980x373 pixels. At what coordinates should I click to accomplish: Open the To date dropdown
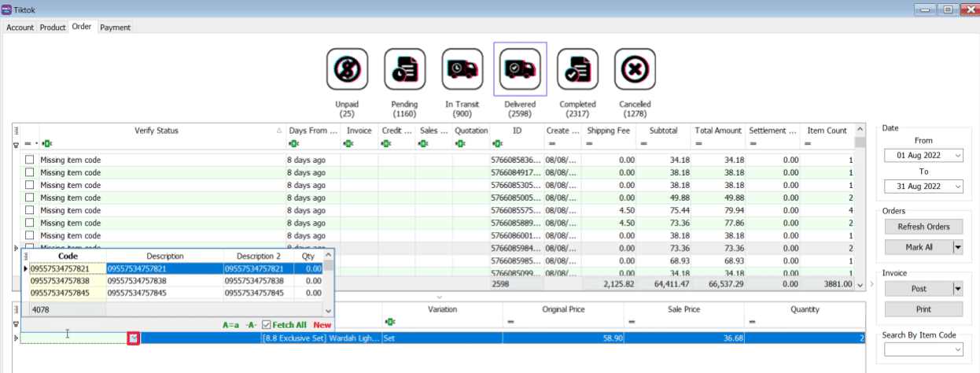(x=957, y=186)
